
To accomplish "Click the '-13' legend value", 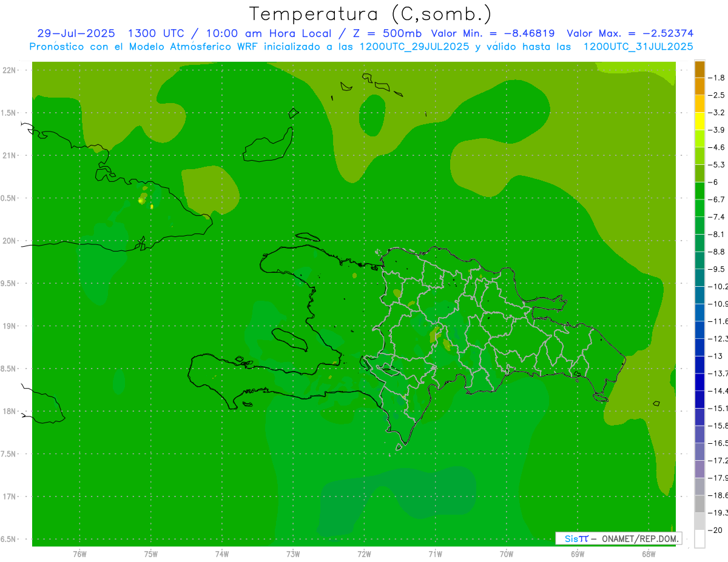I will coord(716,356).
